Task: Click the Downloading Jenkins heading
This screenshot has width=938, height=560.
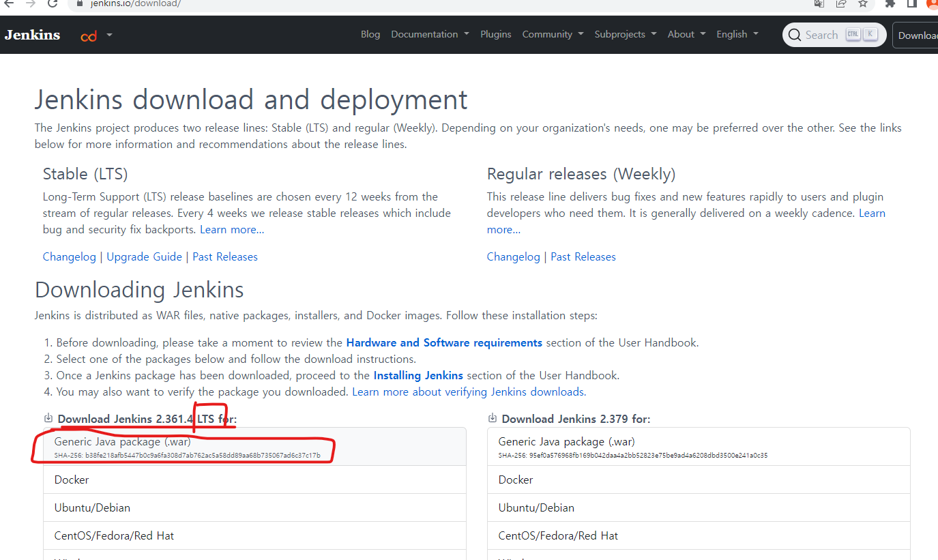Action: [139, 290]
